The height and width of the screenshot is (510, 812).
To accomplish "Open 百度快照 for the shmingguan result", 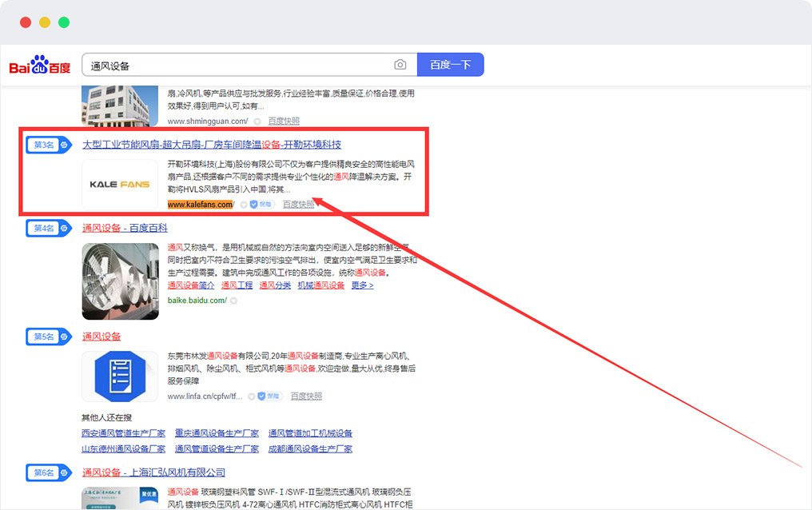I will (284, 122).
